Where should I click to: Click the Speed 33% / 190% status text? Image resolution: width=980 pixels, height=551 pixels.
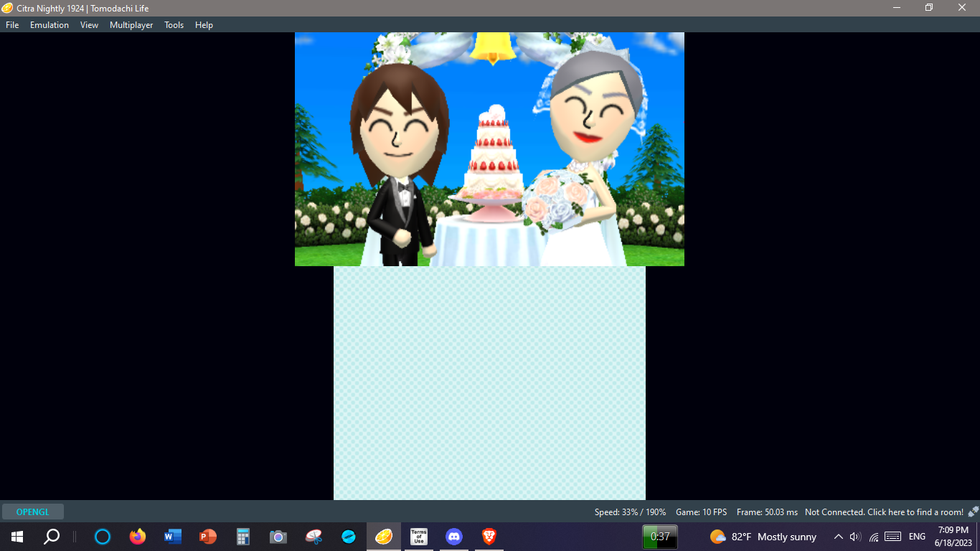630,512
